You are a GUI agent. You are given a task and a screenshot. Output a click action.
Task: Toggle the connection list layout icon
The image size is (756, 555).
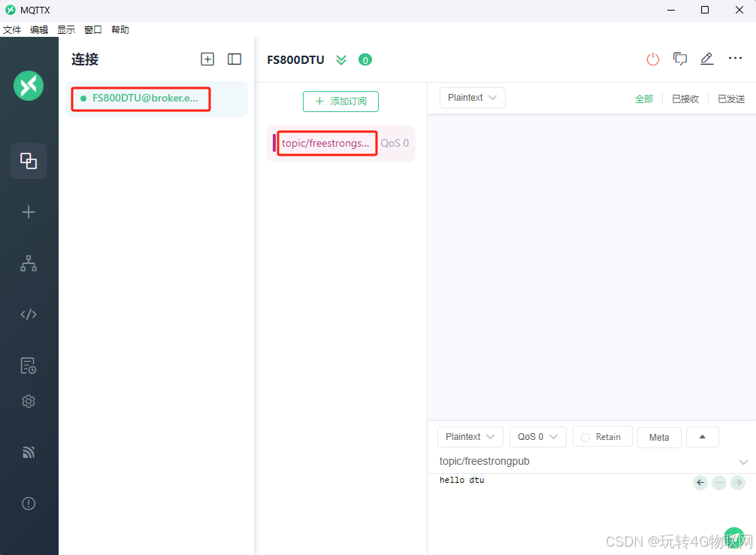(234, 59)
